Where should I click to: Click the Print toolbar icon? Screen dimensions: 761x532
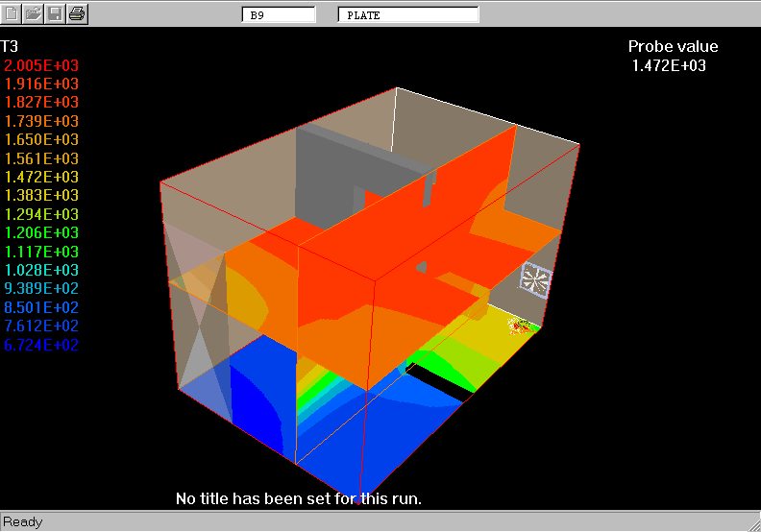(77, 14)
